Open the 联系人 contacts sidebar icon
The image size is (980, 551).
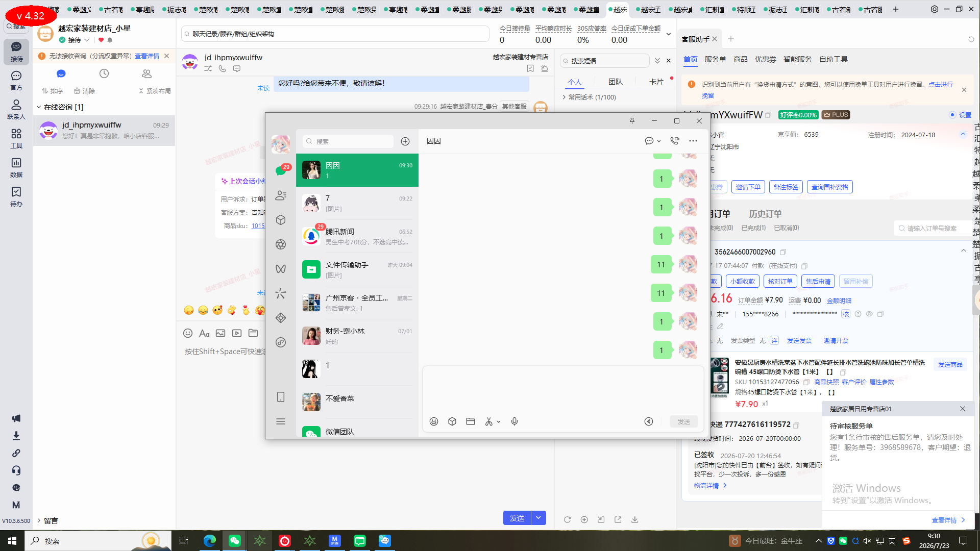[16, 110]
